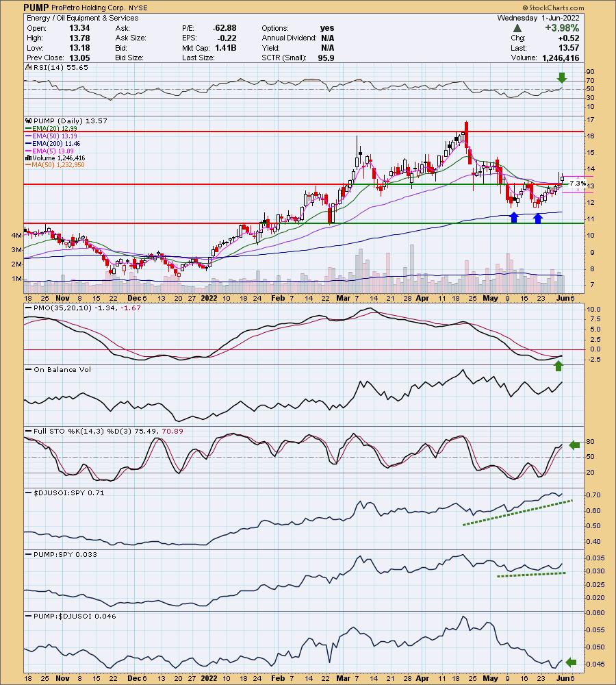Click the Chg value +0.52
Image resolution: width=616 pixels, height=685 pixels.
tap(569, 38)
